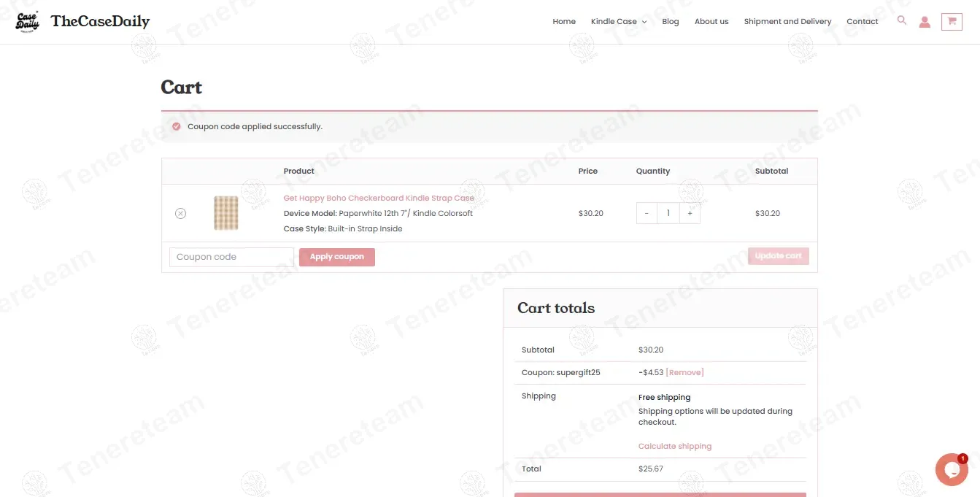
Task: Open the shopping cart icon
Action: (x=952, y=22)
